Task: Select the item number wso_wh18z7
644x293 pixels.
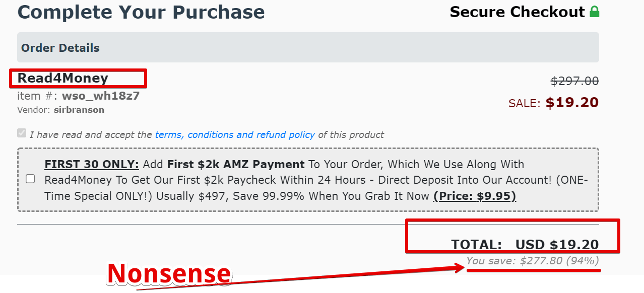Action: (x=101, y=96)
